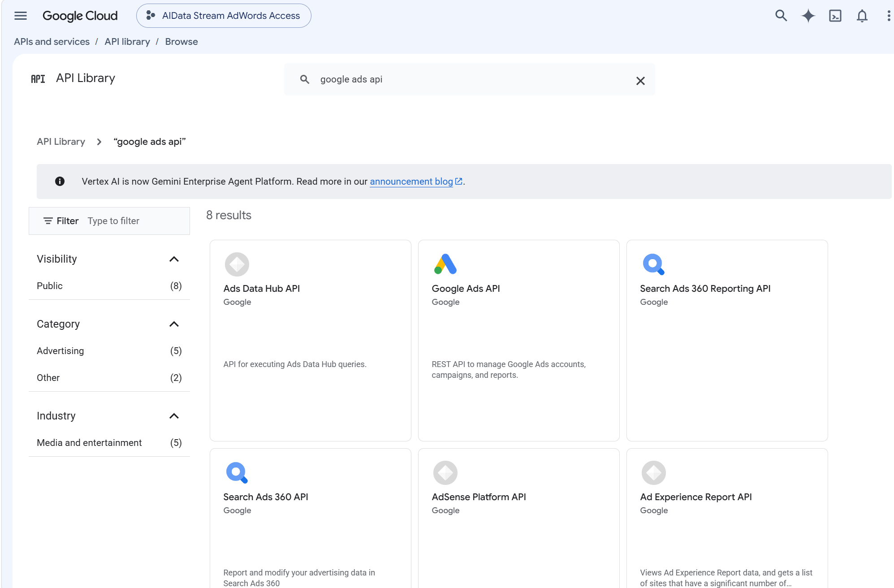This screenshot has width=894, height=588.
Task: Open the Ad Experience Report API title
Action: (x=696, y=497)
